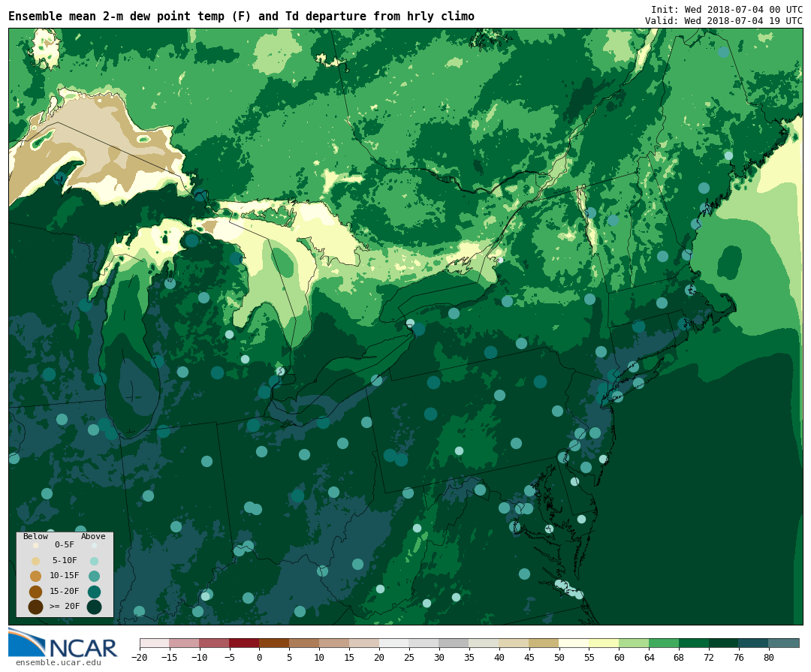Click the '>= 20F' legend label
Image resolution: width=811 pixels, height=672 pixels.
pos(65,606)
